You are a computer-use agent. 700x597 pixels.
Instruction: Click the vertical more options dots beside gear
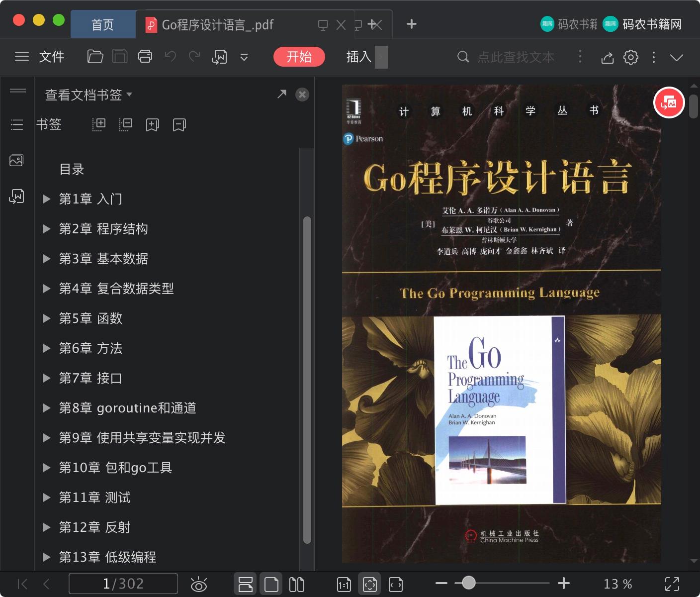[654, 57]
